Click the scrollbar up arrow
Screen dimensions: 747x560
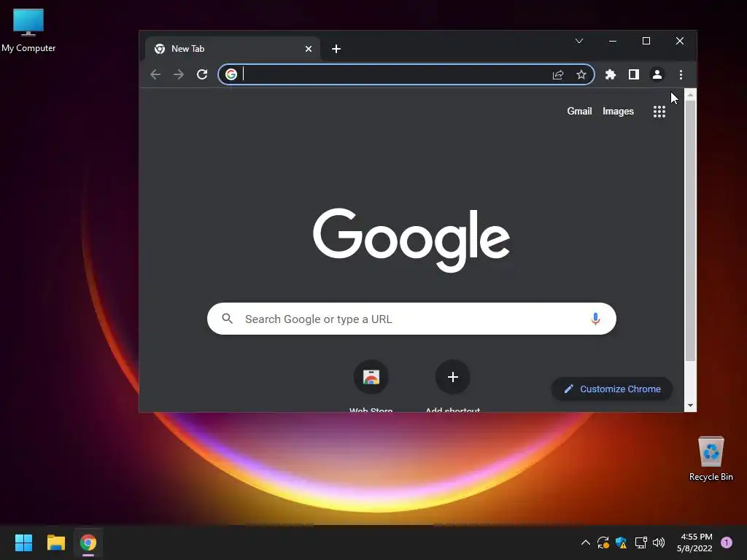(690, 95)
